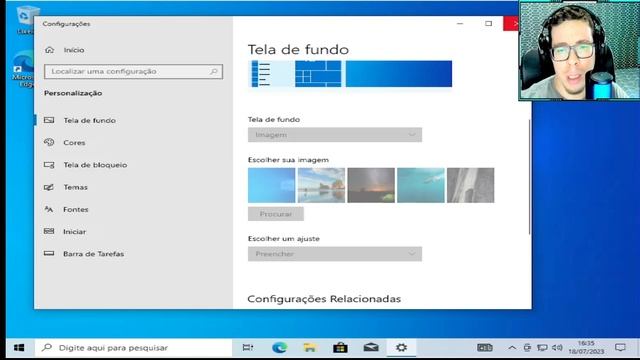Click the palette icon next to Cores
Screen dimensions: 640x360
[x=49, y=142]
